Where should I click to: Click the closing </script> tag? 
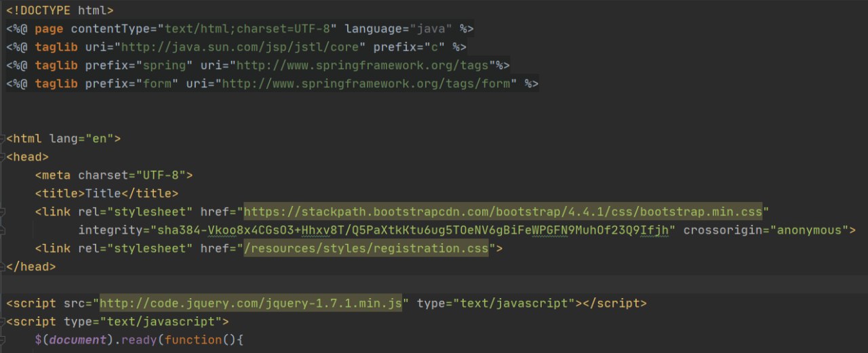point(615,303)
